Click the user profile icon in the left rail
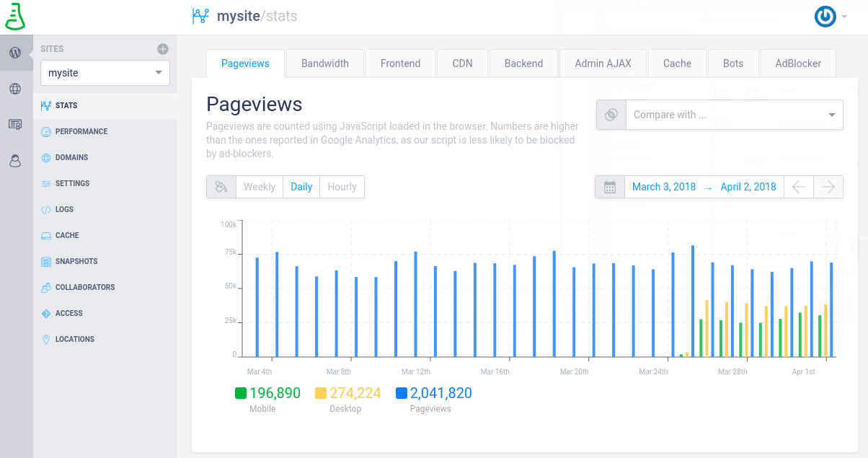Image resolution: width=868 pixels, height=458 pixels. pos(15,160)
